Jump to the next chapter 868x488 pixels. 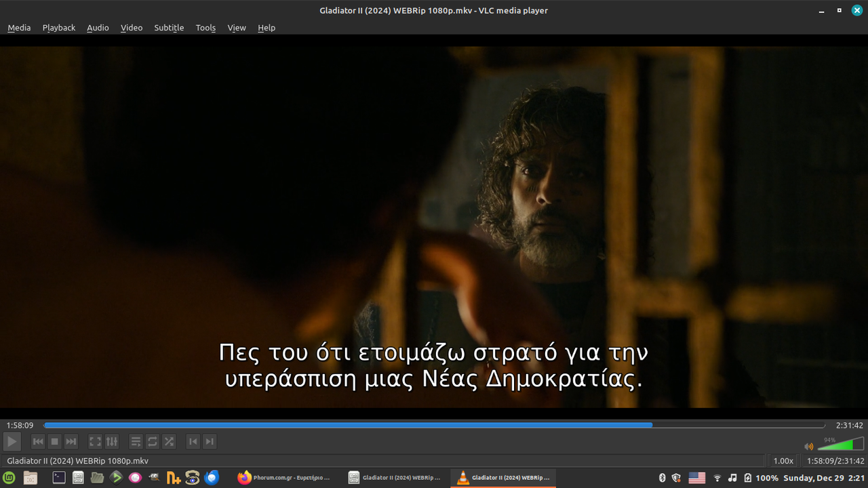point(210,442)
